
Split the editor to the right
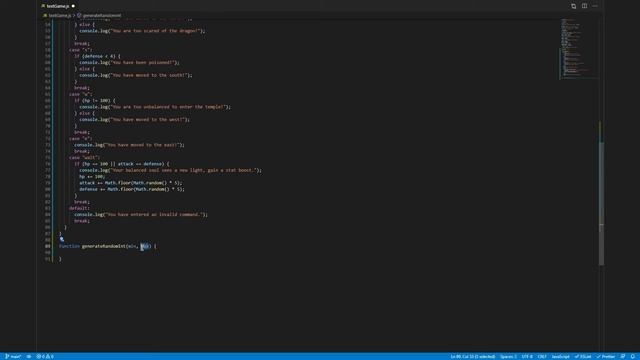tap(584, 6)
